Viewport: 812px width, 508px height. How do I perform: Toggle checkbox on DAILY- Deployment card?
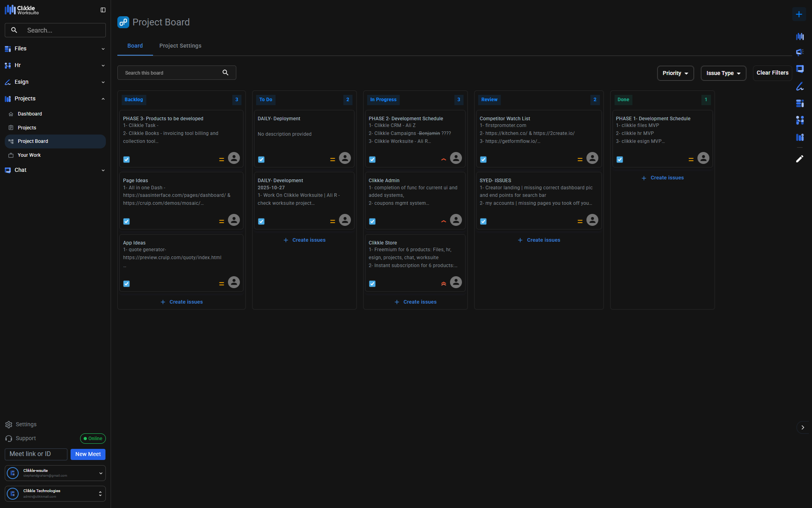click(261, 160)
